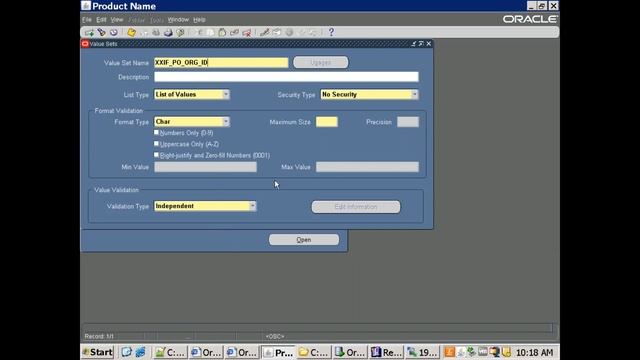Click the Edit Information button
This screenshot has width=640, height=360.
click(x=356, y=207)
